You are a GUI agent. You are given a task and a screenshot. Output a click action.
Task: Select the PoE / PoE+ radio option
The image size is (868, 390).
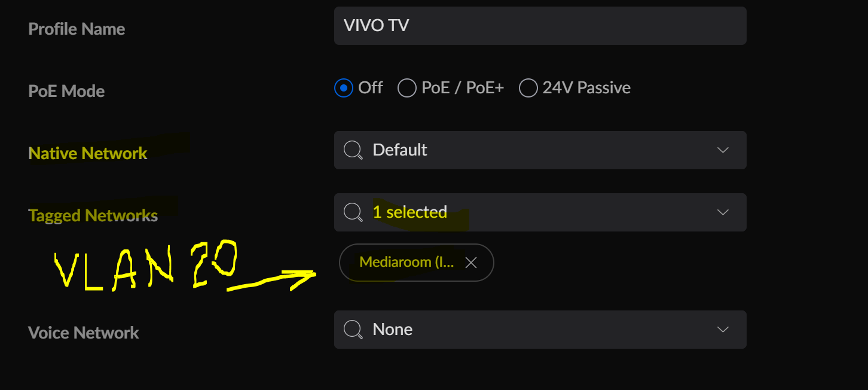(407, 88)
